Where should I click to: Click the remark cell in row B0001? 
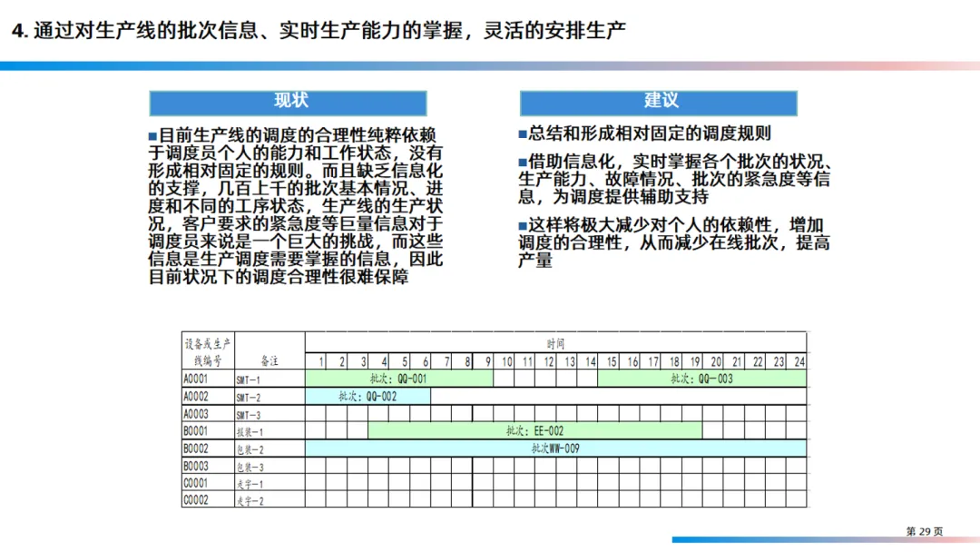[269, 430]
